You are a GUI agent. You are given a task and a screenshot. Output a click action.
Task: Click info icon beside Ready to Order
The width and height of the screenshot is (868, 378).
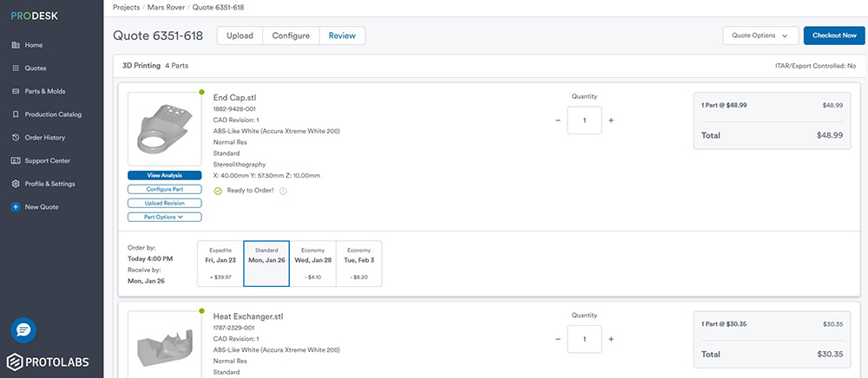click(x=283, y=191)
